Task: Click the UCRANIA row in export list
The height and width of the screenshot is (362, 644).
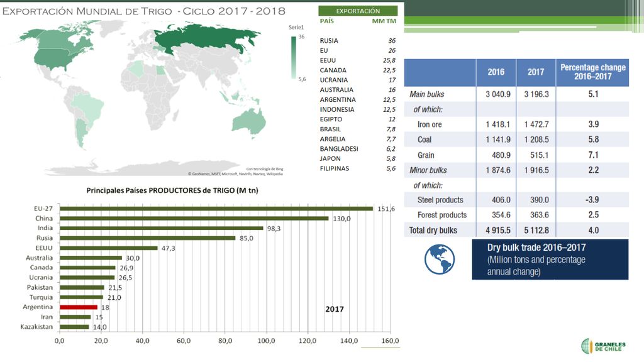Action: point(358,80)
